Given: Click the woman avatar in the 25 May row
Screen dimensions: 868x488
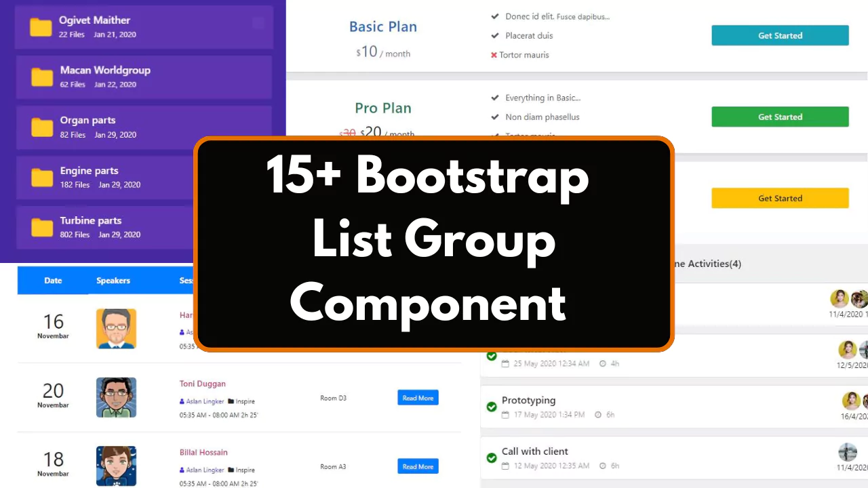Looking at the screenshot, I should point(848,350).
